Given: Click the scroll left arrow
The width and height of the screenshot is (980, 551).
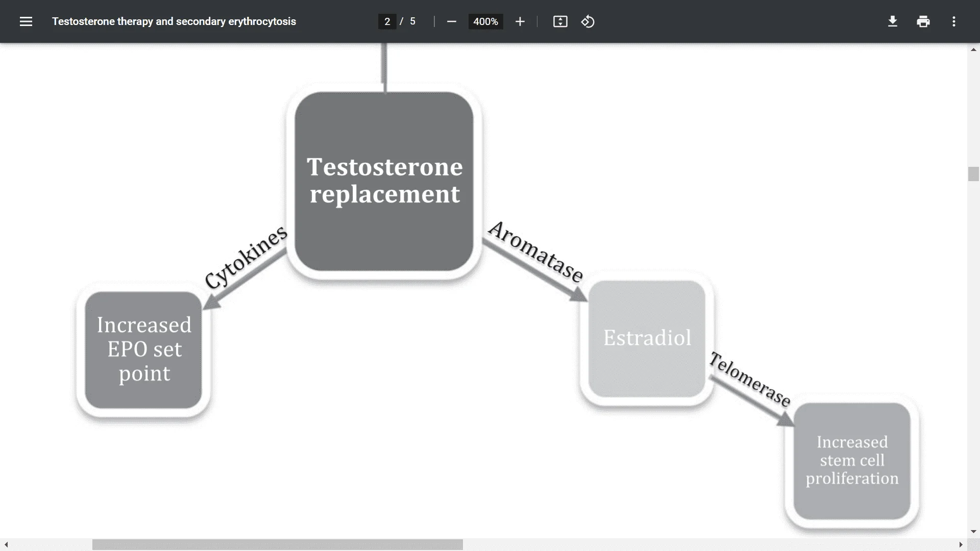Looking at the screenshot, I should 6,544.
